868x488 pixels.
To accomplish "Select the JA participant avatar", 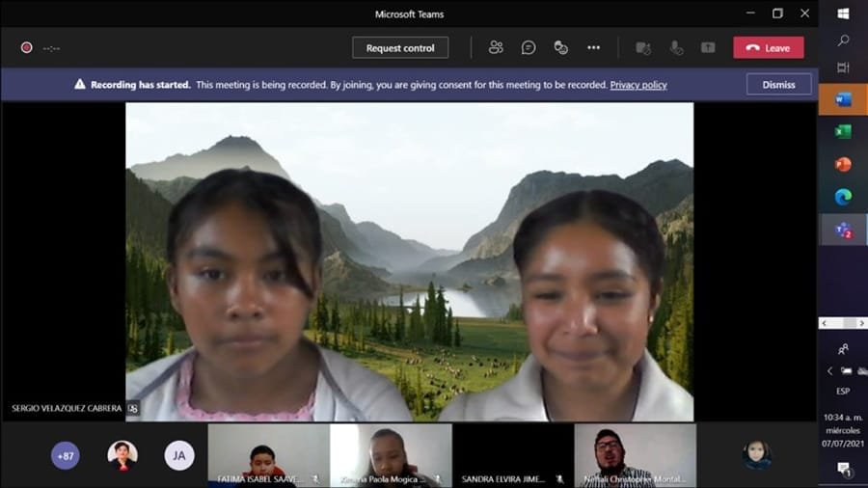I will (178, 455).
